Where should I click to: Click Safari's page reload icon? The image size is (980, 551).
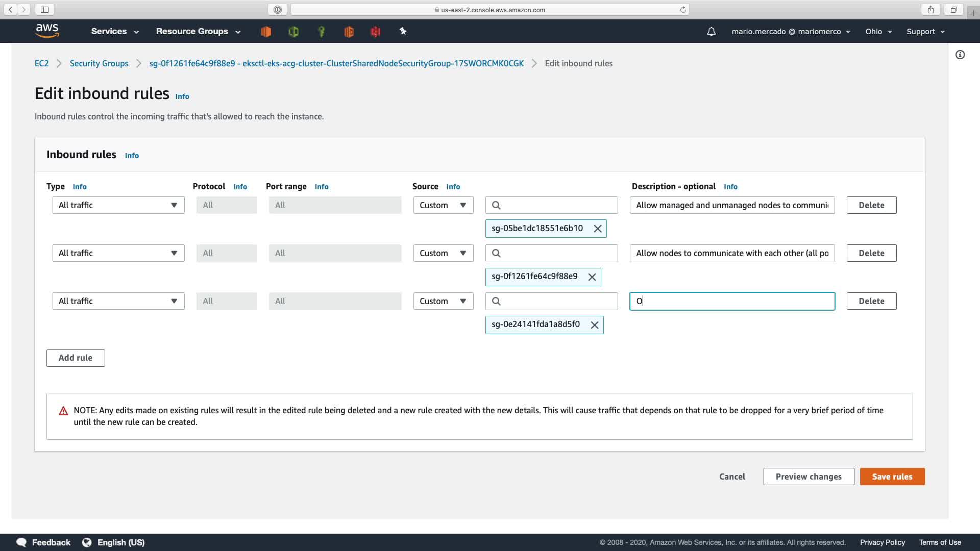683,10
